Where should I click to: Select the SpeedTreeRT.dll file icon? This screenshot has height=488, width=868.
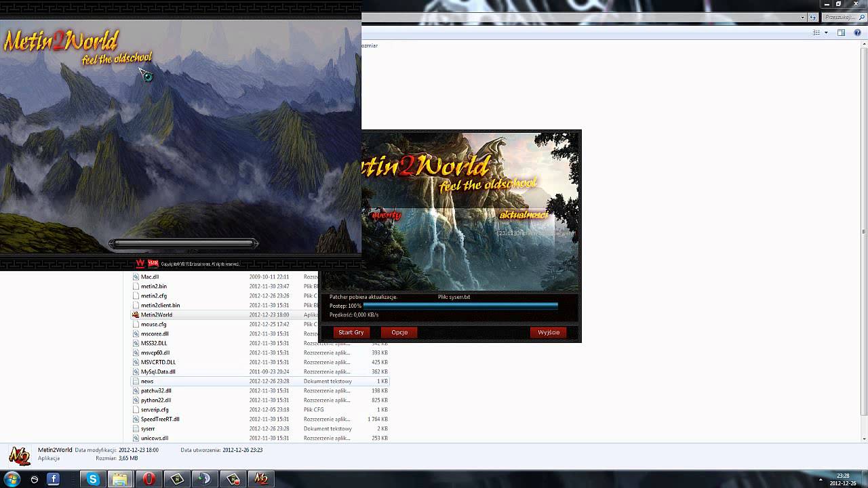136,419
